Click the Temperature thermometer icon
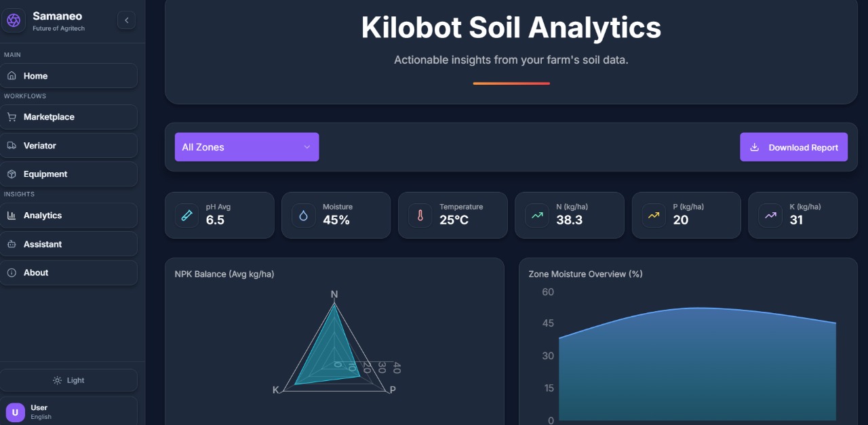Screen dimensions: 868x425 420,216
